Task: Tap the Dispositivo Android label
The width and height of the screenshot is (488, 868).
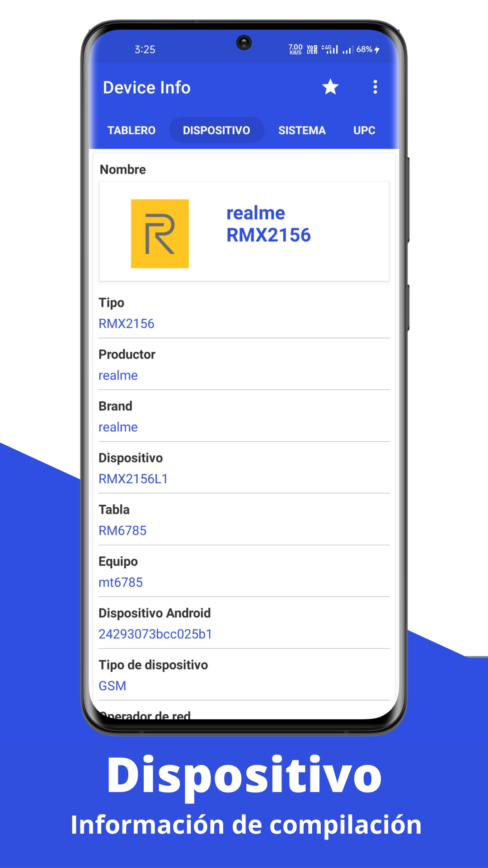Action: (155, 613)
